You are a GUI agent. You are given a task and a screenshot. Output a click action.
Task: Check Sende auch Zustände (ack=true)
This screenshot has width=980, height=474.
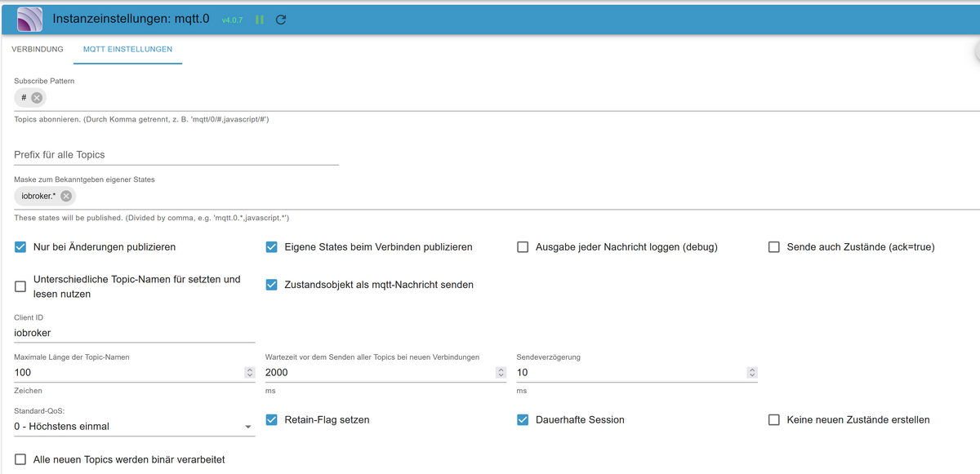[774, 247]
